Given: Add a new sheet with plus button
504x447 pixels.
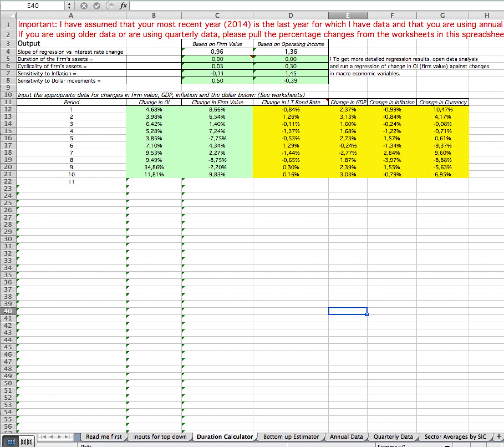Looking at the screenshot, I should click(499, 436).
